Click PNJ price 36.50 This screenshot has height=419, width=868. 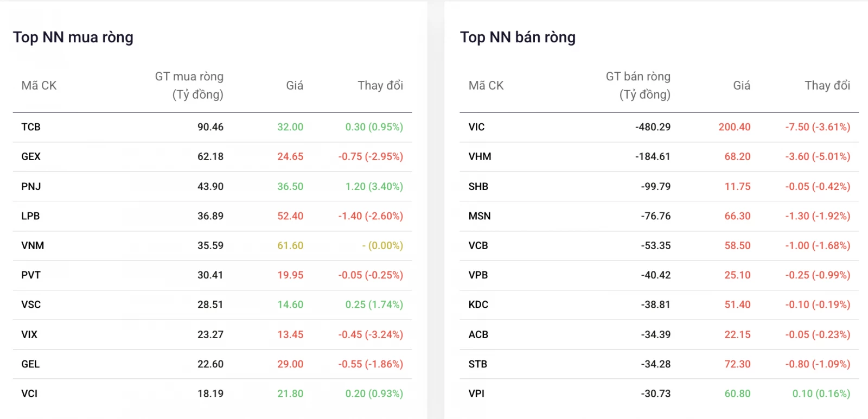(290, 186)
